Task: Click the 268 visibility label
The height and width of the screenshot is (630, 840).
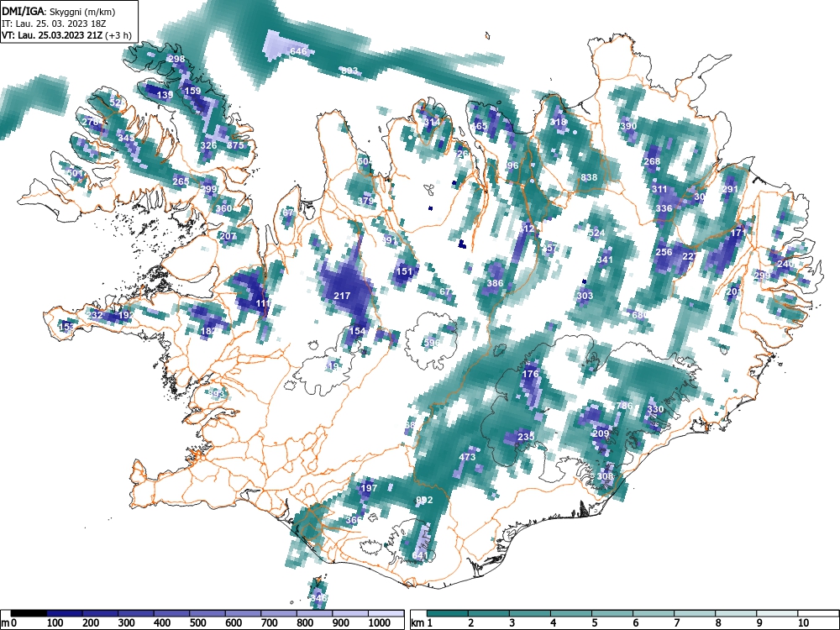Action: pyautogui.click(x=652, y=161)
